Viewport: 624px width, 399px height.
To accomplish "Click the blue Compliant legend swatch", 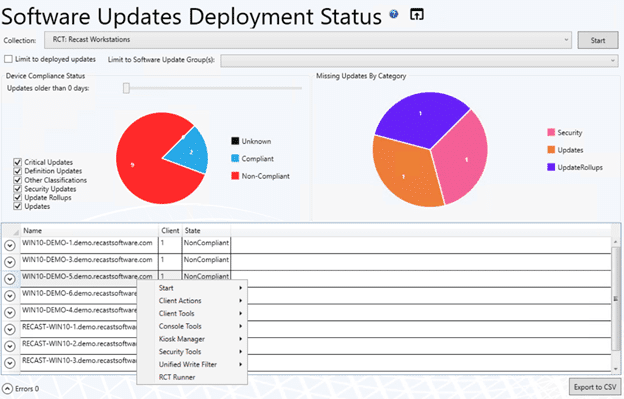I will pyautogui.click(x=235, y=158).
